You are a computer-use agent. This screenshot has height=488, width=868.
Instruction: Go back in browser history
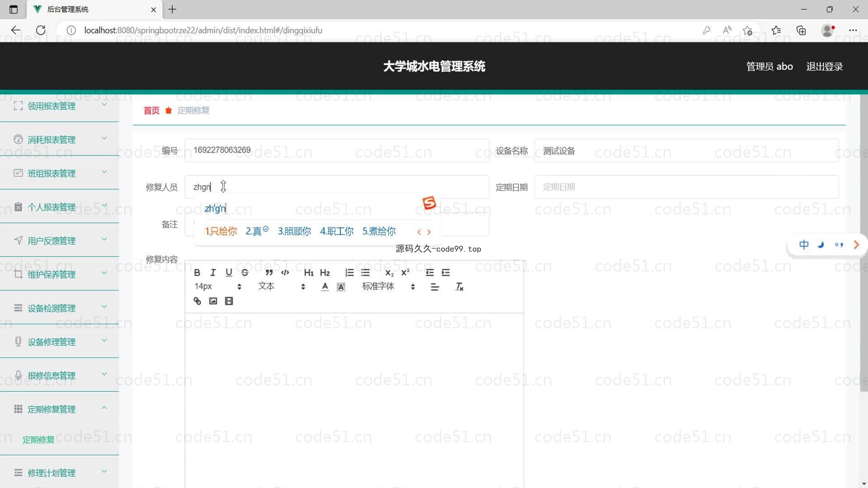pyautogui.click(x=16, y=30)
